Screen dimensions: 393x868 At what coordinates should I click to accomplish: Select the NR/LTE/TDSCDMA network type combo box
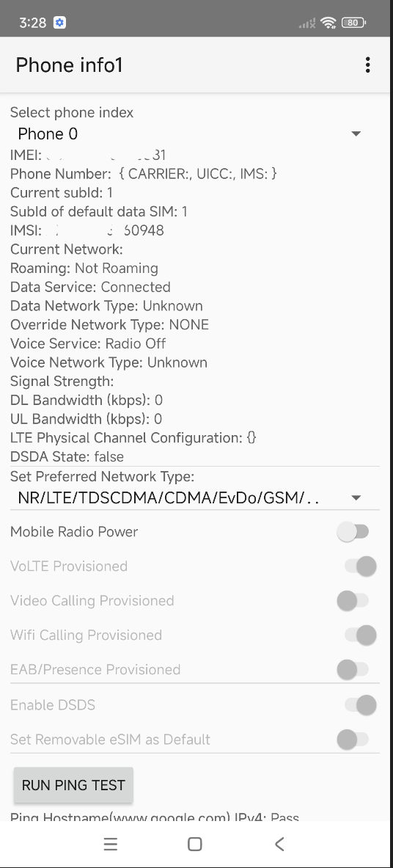click(195, 498)
